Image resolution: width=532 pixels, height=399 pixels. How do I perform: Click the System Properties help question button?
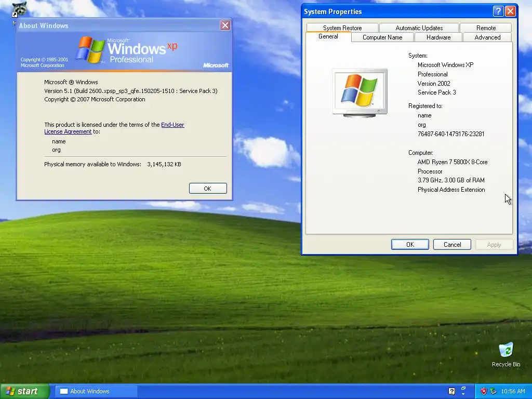pos(498,11)
